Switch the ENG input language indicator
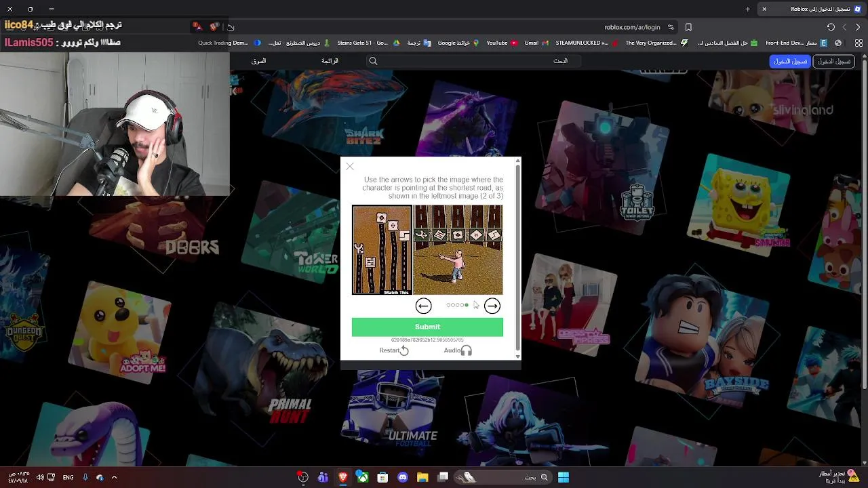 (x=68, y=477)
